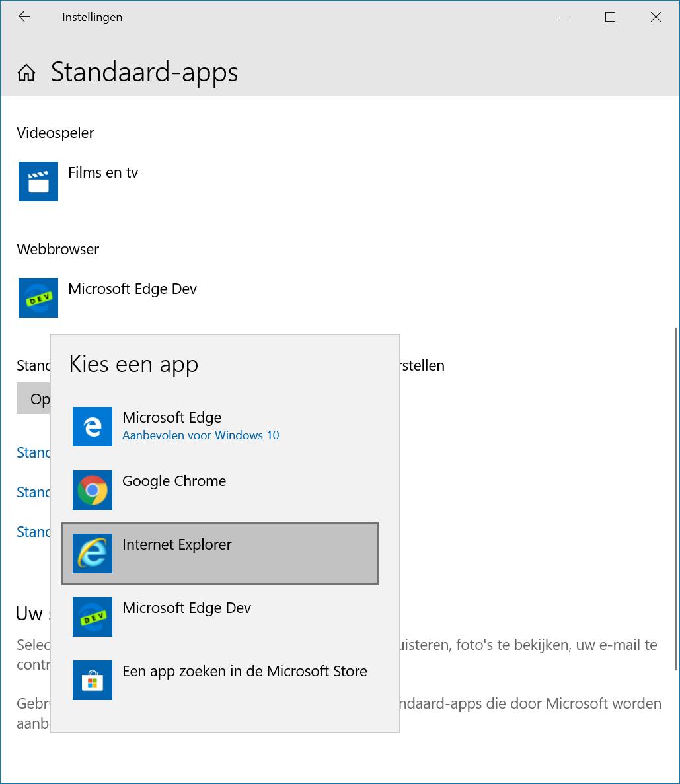The width and height of the screenshot is (680, 784).
Task: Maximize the Instellingen window
Action: [610, 17]
